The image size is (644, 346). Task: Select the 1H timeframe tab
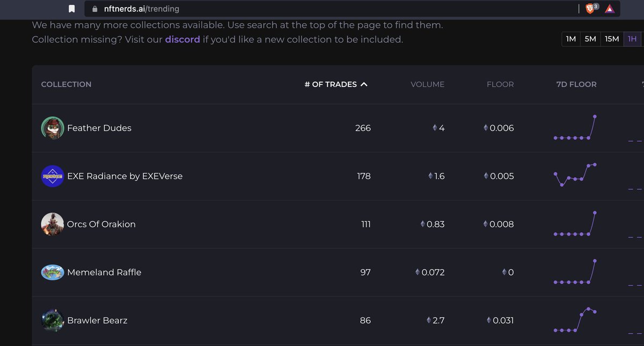point(632,39)
